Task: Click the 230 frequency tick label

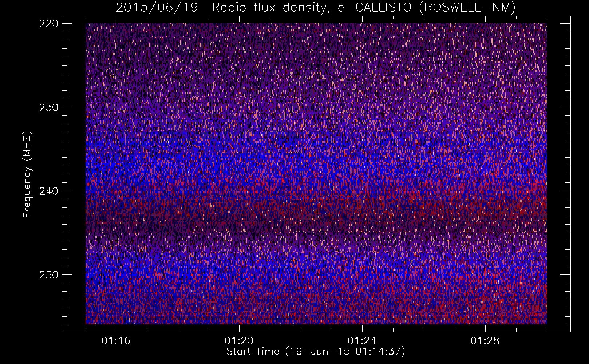Action: click(48, 107)
